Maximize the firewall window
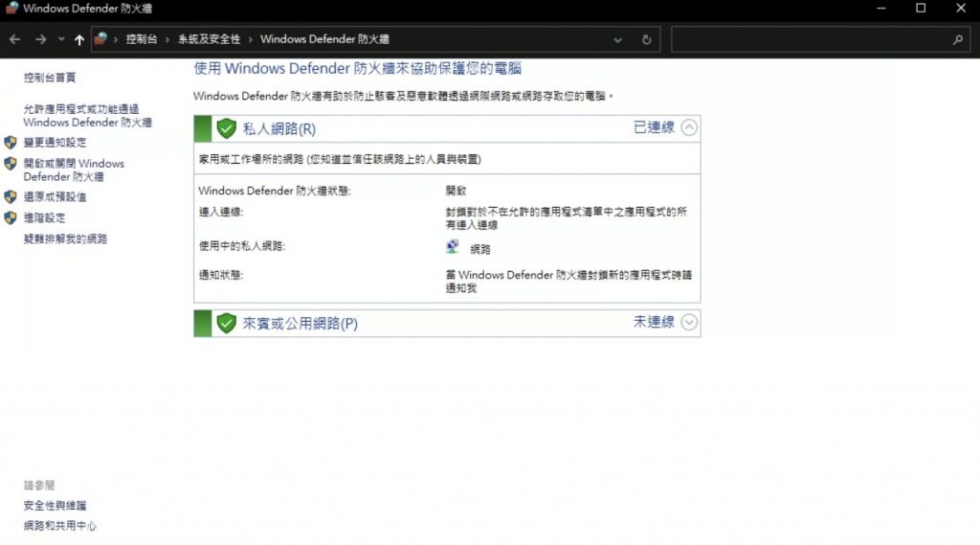Screen dimensions: 980x545 point(921,8)
